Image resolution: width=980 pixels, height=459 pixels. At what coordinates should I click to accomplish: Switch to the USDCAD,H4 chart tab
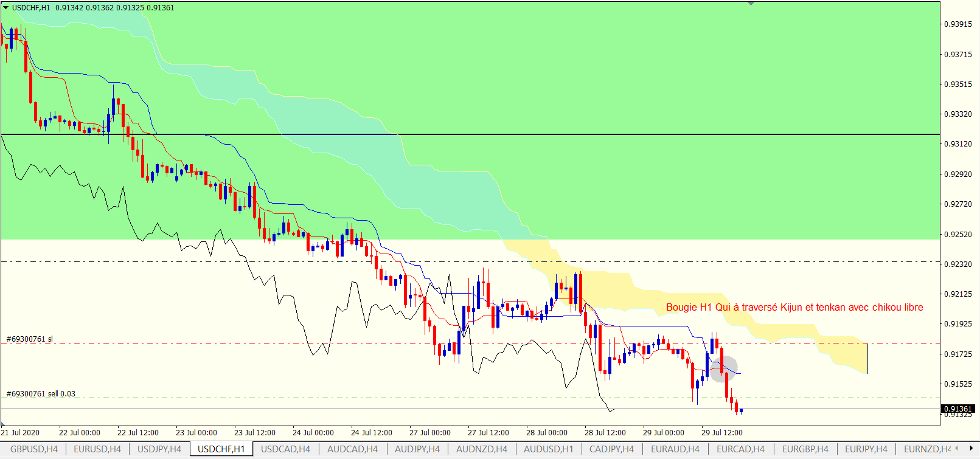(285, 449)
